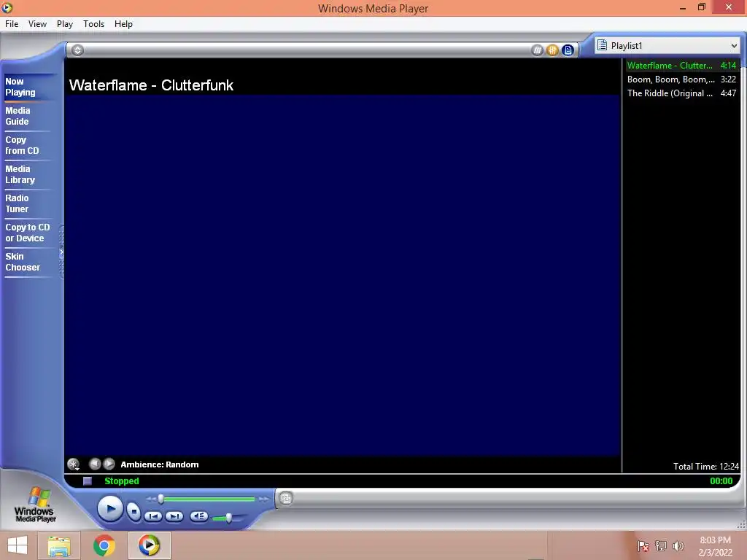This screenshot has height=560, width=747.
Task: Select The Riddle (Original playlist entry
Action: coord(682,93)
